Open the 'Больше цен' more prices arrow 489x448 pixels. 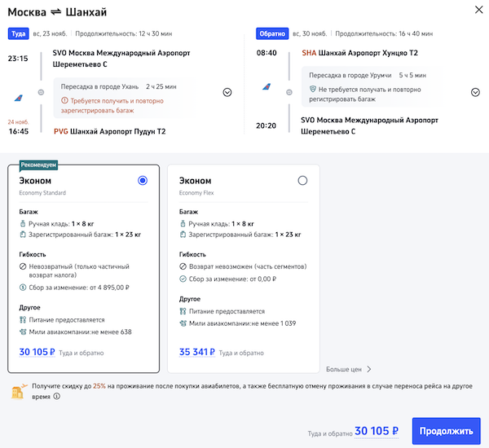tap(368, 369)
